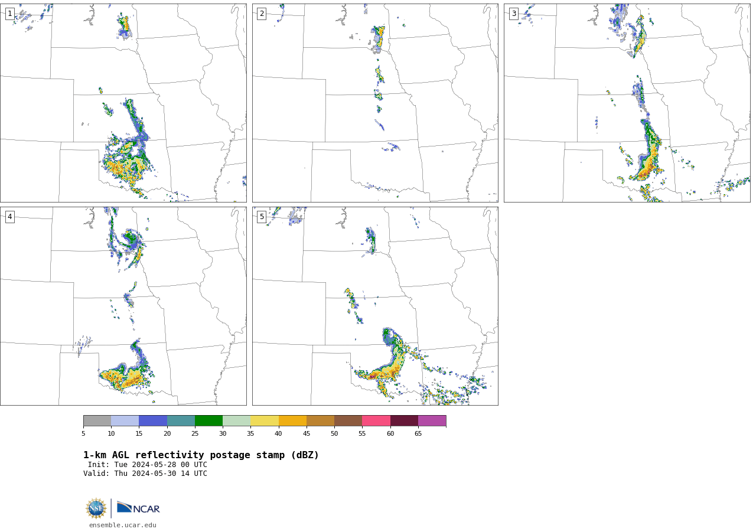Click the colorbar tick label 65
Screen dimensions: 756x532
coord(418,433)
